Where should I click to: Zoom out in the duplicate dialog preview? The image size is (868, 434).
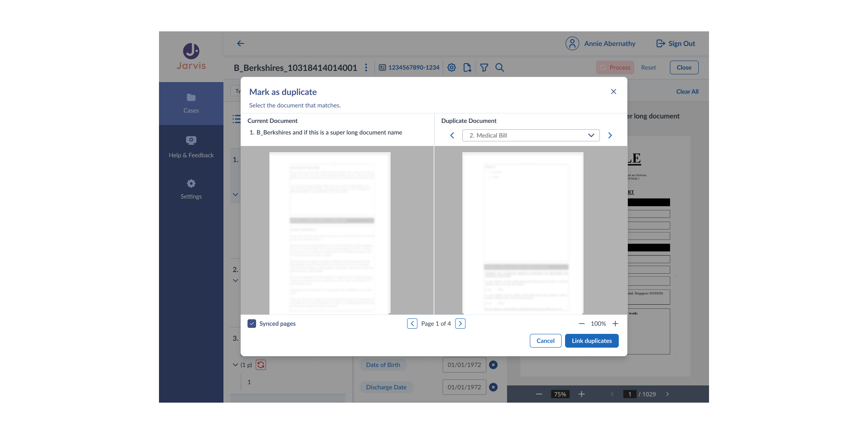click(582, 324)
